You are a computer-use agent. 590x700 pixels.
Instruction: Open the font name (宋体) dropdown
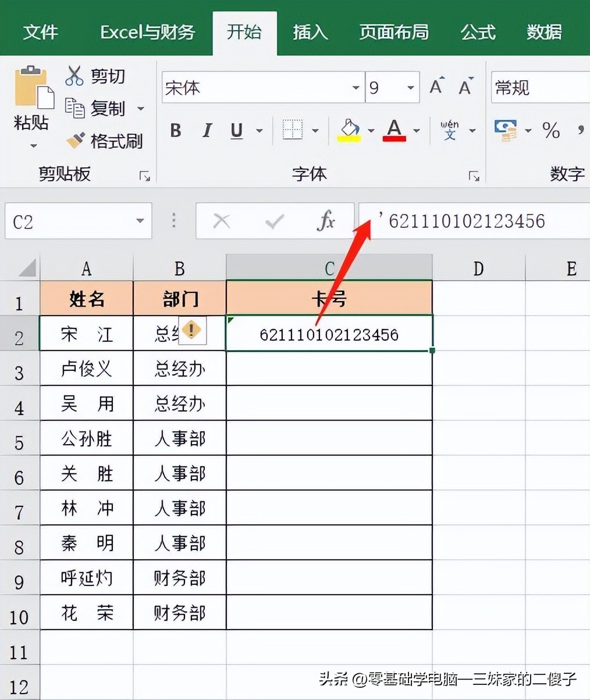pos(356,87)
